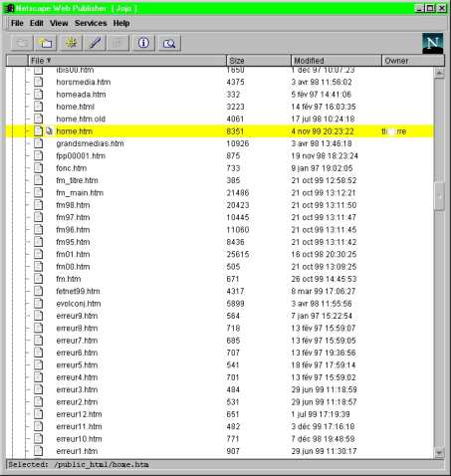Screen dimensions: 451x476
Task: Sort by the Modified column header
Action: coord(337,61)
